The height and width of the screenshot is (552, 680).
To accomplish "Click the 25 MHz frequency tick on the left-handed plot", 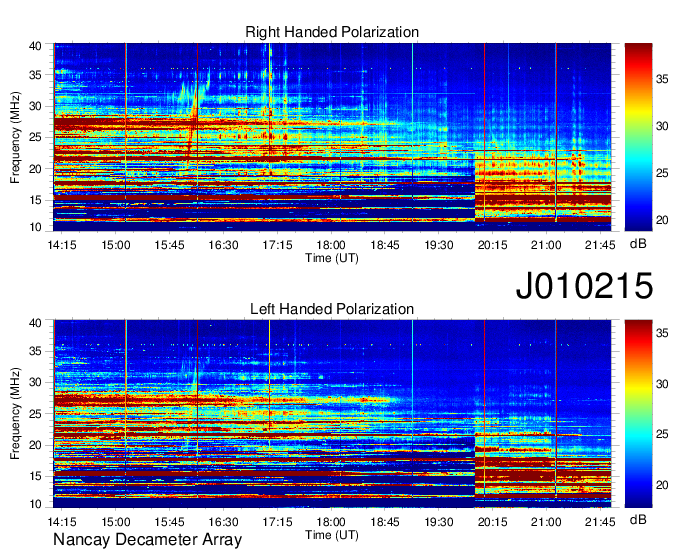I will coord(36,414).
